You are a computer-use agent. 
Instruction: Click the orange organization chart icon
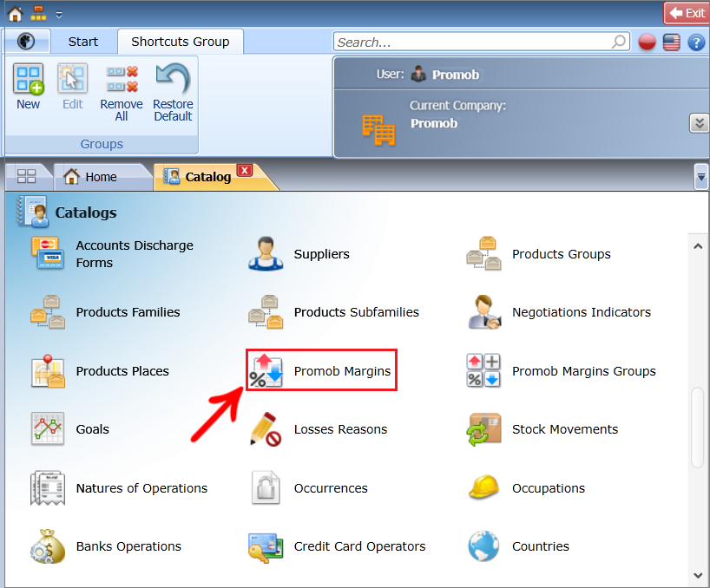tap(38, 14)
